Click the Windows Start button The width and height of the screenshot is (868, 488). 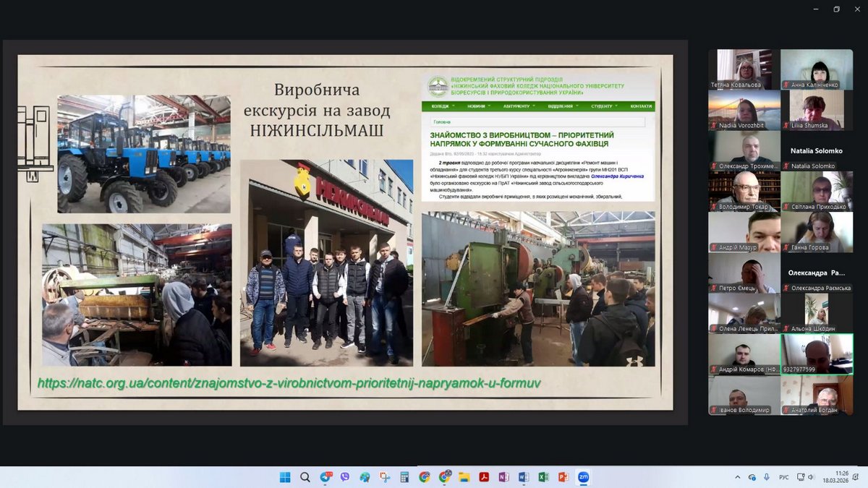(x=285, y=477)
